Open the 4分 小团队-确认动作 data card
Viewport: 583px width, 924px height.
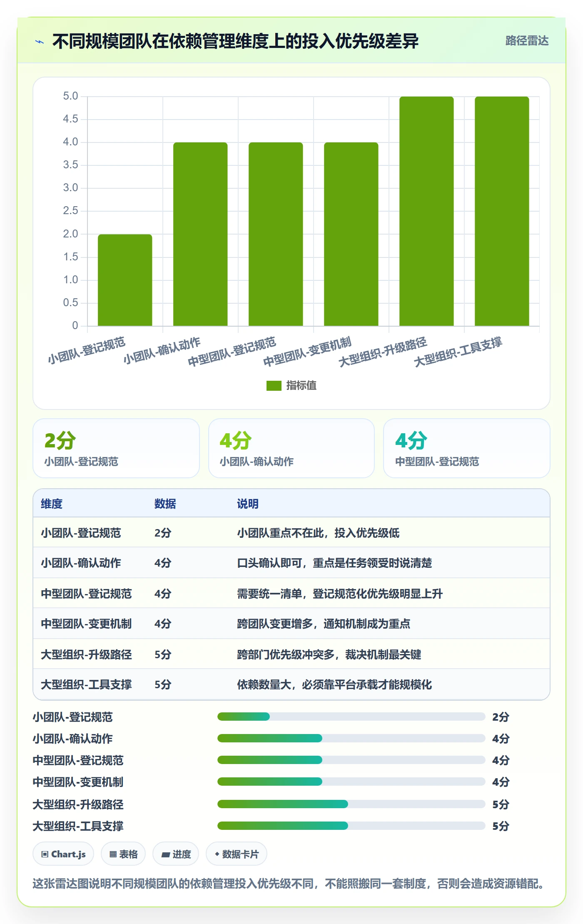pyautogui.click(x=291, y=448)
